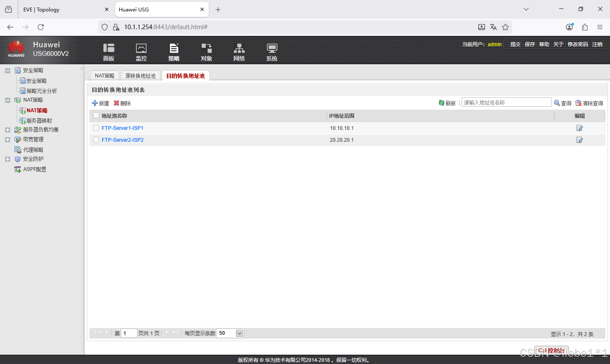
Task: Select 代理策略 tree item
Action: pyautogui.click(x=29, y=150)
